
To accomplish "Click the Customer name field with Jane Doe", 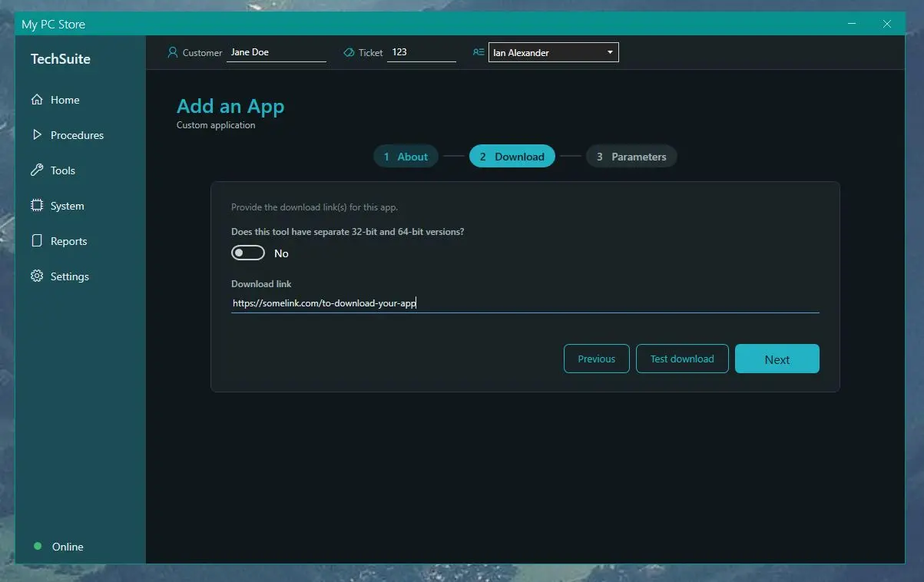I will click(277, 52).
